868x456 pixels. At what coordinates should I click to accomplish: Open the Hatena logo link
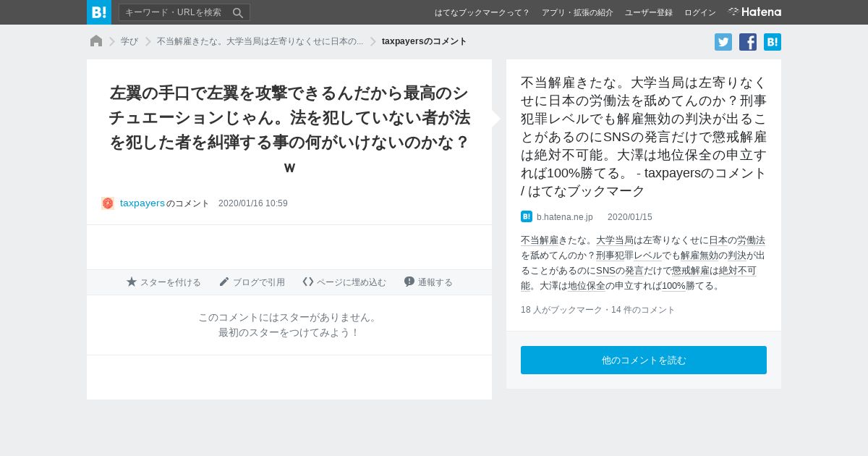[754, 12]
